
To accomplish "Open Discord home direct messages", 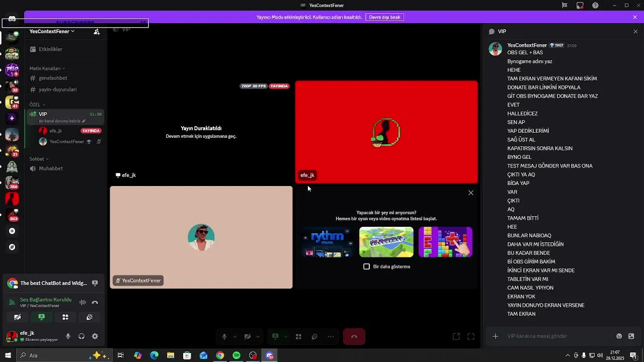I will pos(12,19).
